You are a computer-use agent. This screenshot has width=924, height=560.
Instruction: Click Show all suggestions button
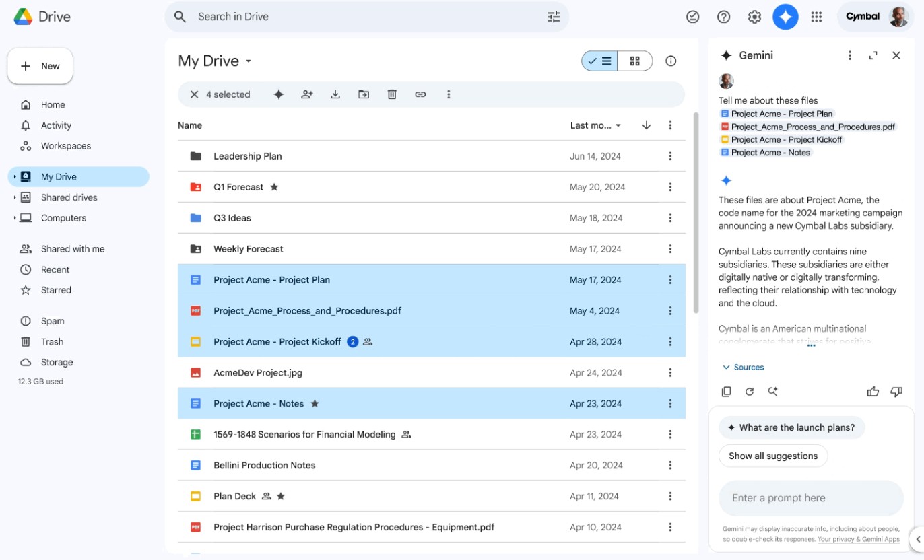(773, 456)
